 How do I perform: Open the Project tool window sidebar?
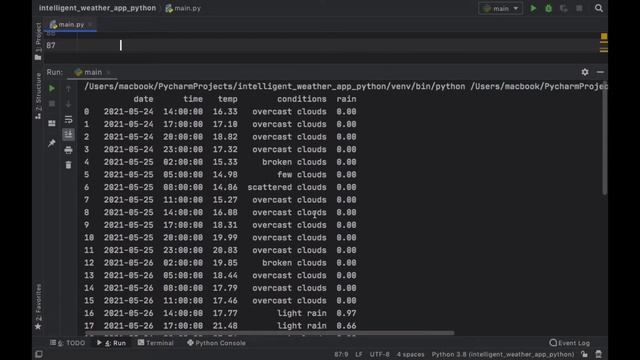click(38, 41)
